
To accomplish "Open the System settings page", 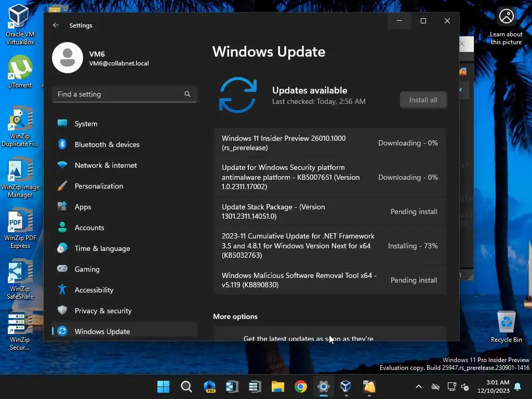I will [x=125, y=124].
